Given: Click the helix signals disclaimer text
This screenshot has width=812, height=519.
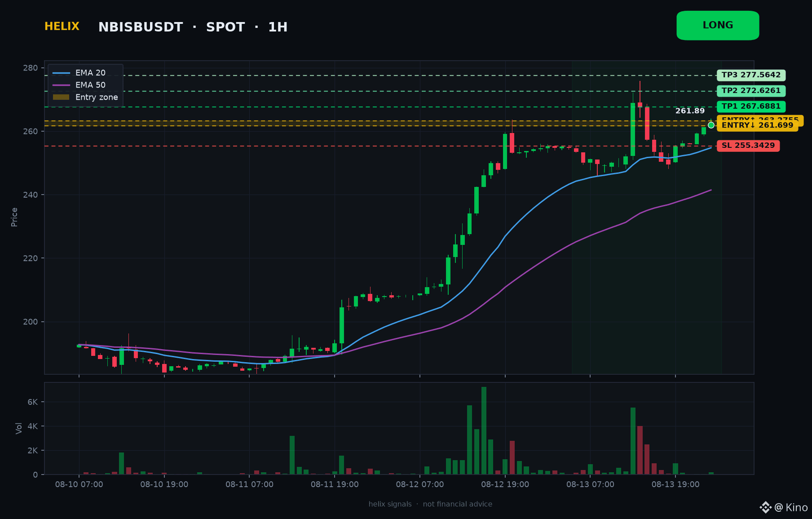Looking at the screenshot, I should click(430, 504).
